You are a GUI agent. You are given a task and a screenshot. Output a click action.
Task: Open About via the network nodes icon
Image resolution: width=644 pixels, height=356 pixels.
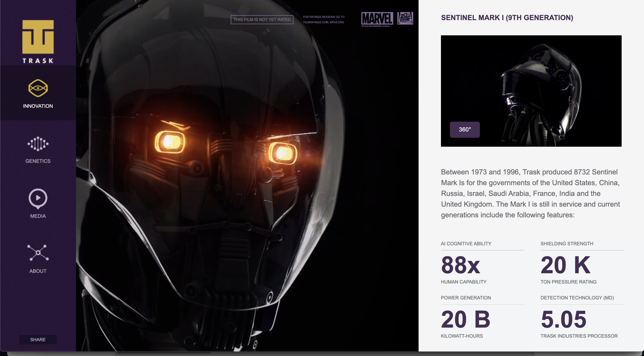pyautogui.click(x=38, y=252)
